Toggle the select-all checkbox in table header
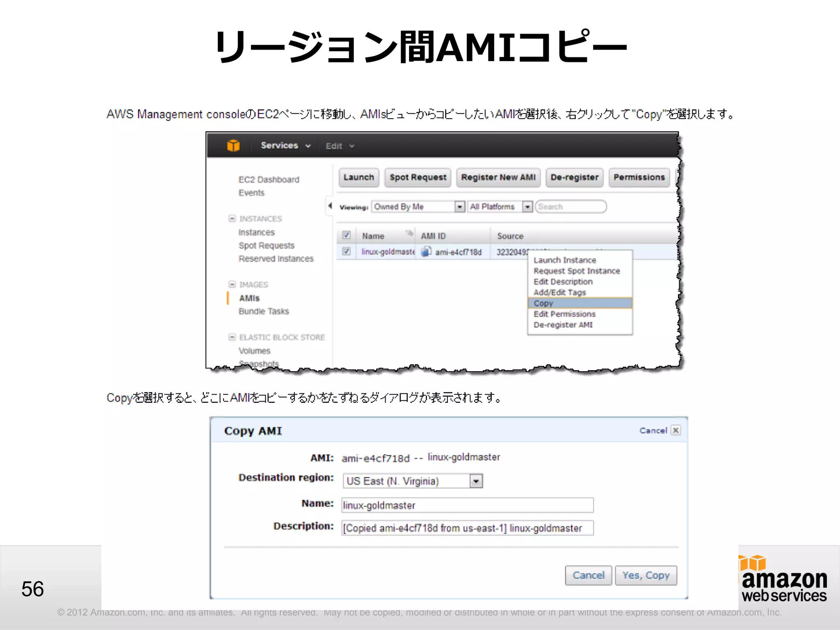 coord(347,235)
